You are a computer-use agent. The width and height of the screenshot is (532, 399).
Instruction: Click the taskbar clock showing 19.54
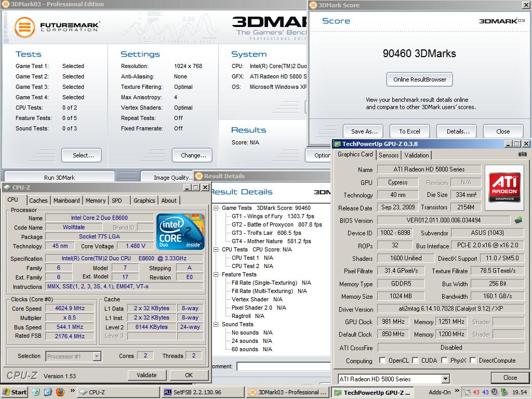[x=520, y=392]
